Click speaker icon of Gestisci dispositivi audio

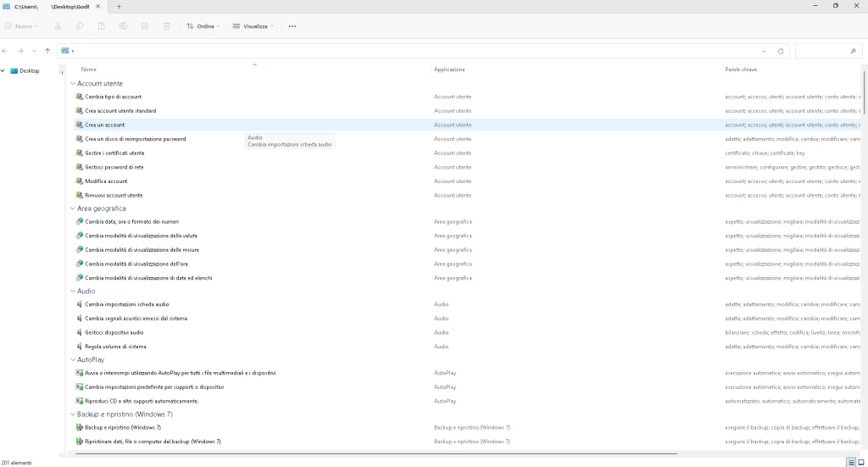pos(79,332)
